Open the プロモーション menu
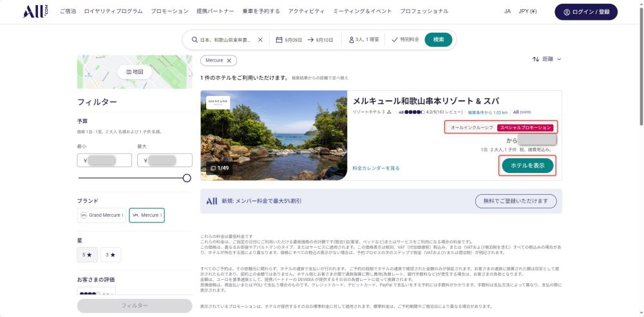The height and width of the screenshot is (317, 644). coord(169,12)
